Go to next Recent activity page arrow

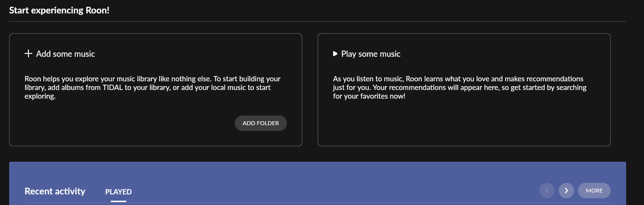[x=566, y=191]
